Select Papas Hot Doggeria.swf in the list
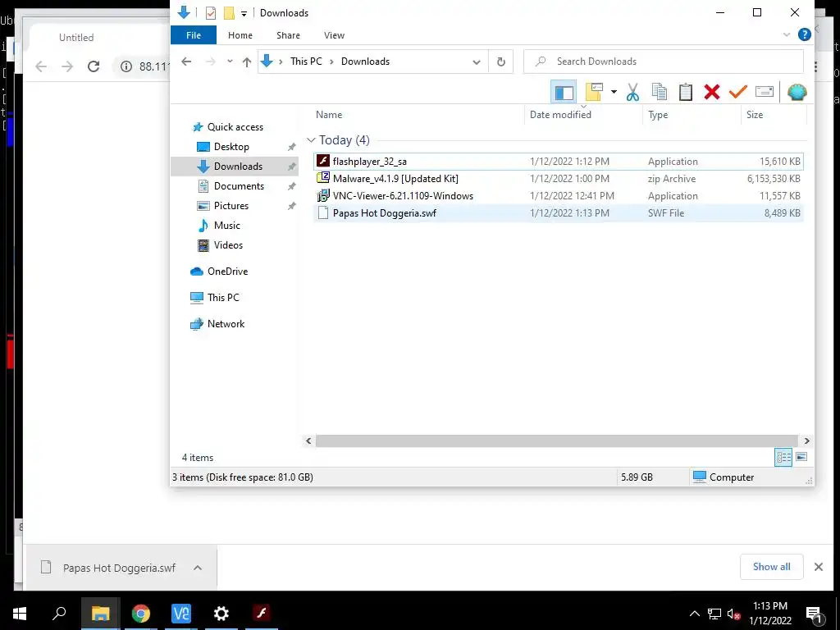Image resolution: width=840 pixels, height=630 pixels. (x=558, y=213)
